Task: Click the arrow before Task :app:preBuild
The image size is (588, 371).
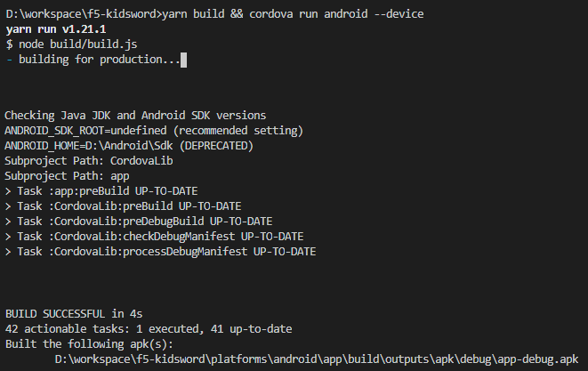Action: [8, 191]
